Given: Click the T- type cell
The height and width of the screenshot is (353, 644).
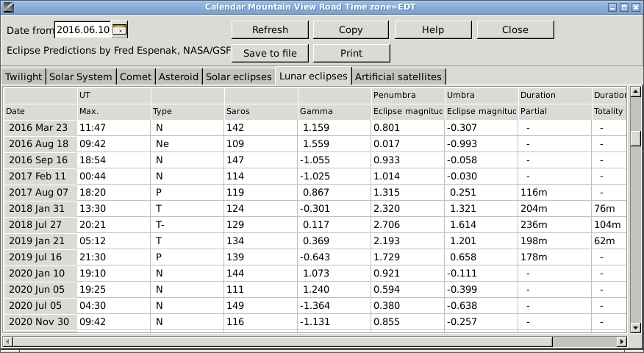Looking at the screenshot, I should point(187,225).
